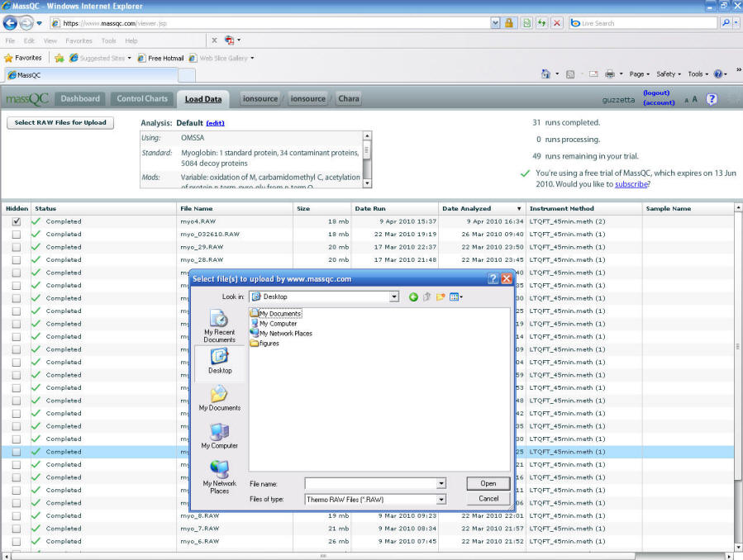Viewport: 743px width, 560px height.
Task: Click Select RAW Files for Upload button
Action: pos(60,122)
